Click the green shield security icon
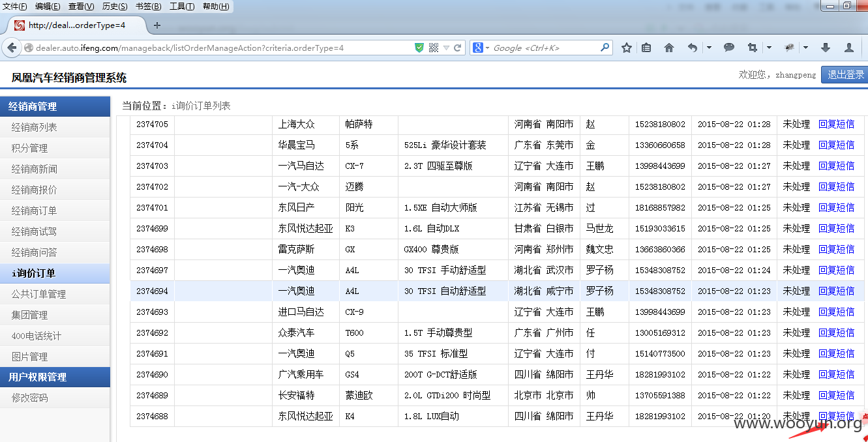Screen dimensions: 868x442 419,48
